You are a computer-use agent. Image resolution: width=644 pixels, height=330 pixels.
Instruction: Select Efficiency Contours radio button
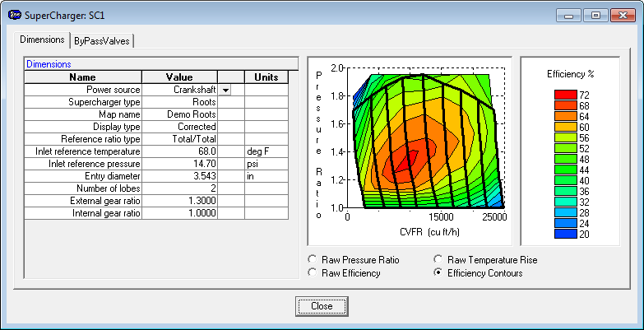(438, 272)
